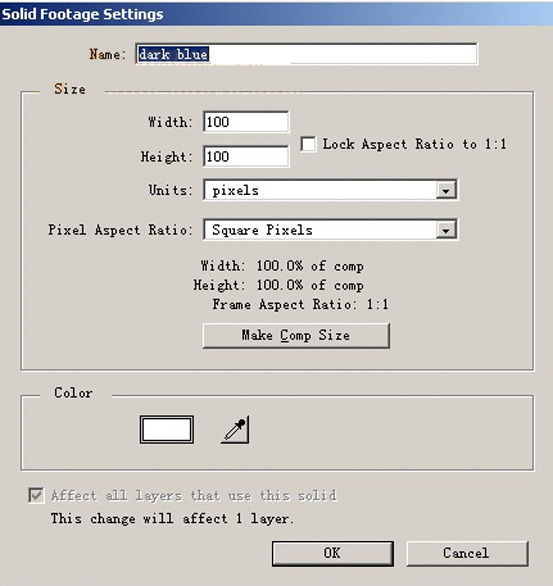Expand the Units dropdown arrow
Screen dimensions: 553x586
click(x=446, y=191)
